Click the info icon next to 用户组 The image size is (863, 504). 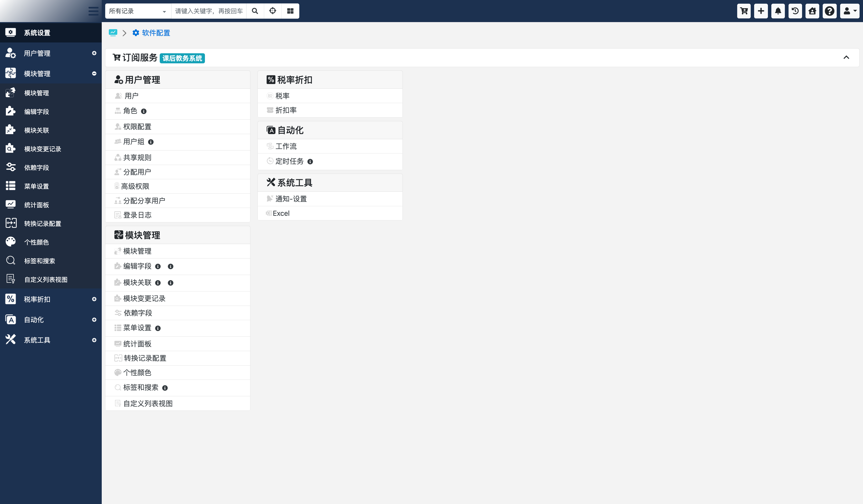151,142
